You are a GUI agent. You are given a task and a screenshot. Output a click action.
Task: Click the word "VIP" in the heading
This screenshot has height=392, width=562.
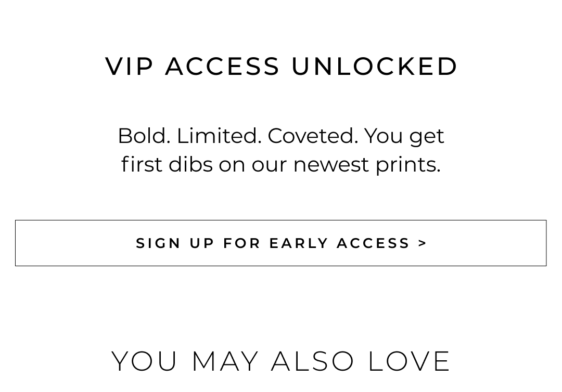click(x=130, y=67)
